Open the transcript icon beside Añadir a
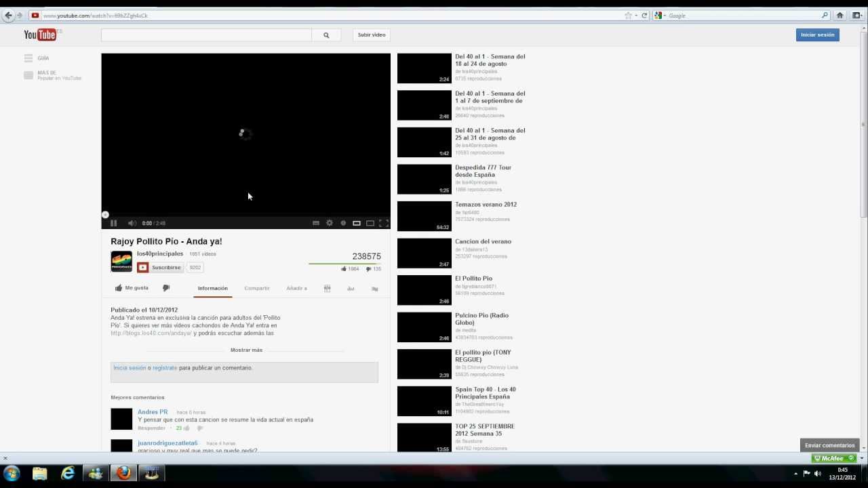 pyautogui.click(x=327, y=289)
